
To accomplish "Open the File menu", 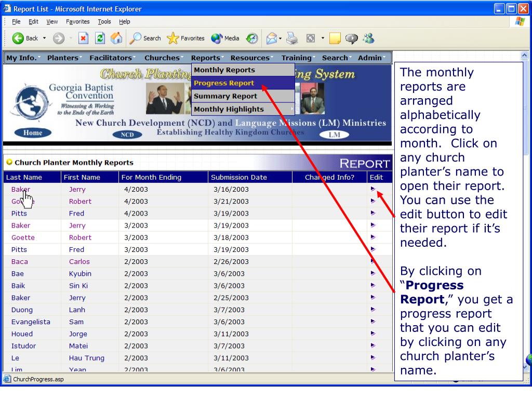I will pos(16,22).
